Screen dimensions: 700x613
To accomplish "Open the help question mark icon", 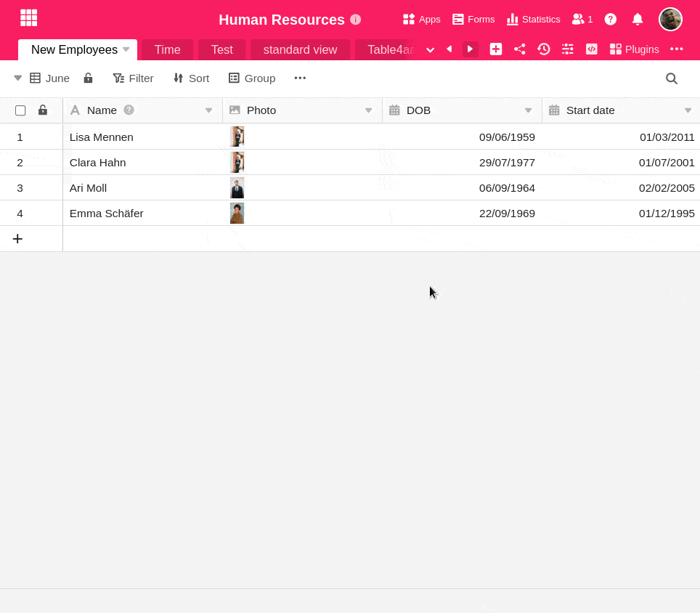I will coord(611,19).
